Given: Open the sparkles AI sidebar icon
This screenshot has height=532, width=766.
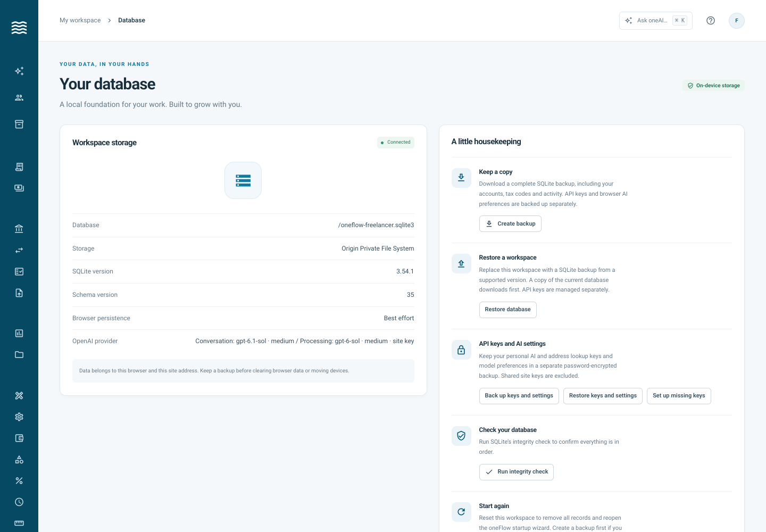Looking at the screenshot, I should [19, 71].
